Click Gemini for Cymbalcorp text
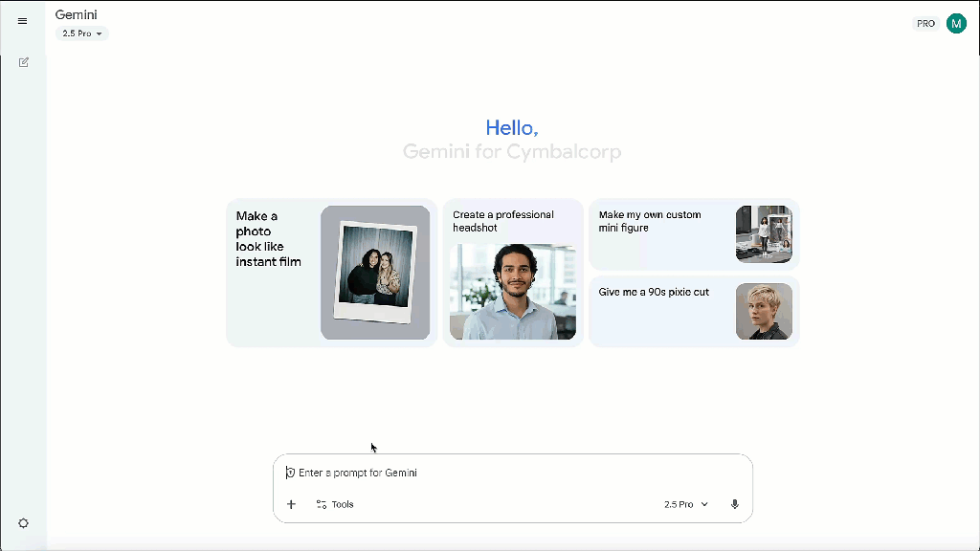 512,152
